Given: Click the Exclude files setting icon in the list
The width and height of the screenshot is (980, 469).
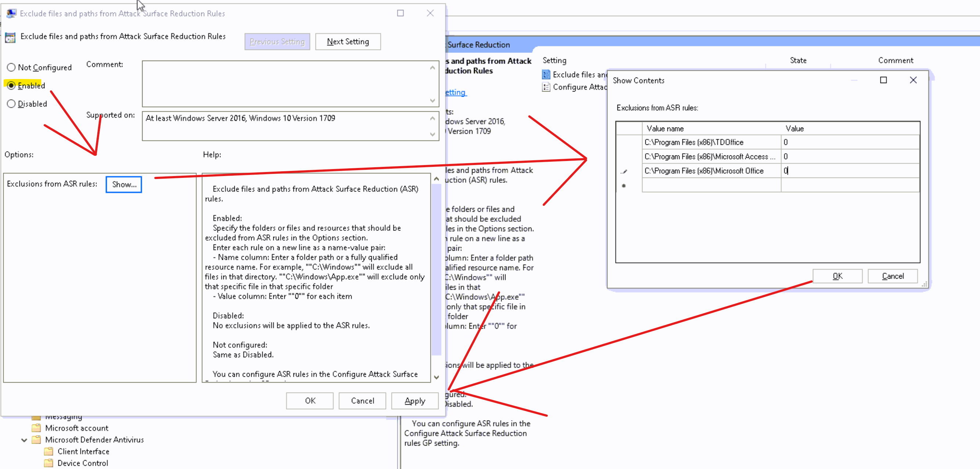Looking at the screenshot, I should (546, 75).
